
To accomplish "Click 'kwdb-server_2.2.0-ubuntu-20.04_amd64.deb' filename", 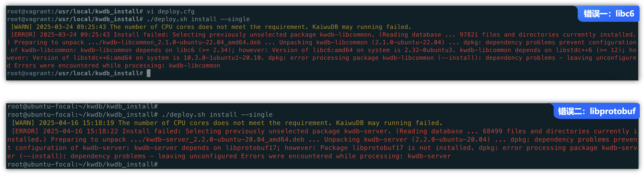I will point(225,140).
